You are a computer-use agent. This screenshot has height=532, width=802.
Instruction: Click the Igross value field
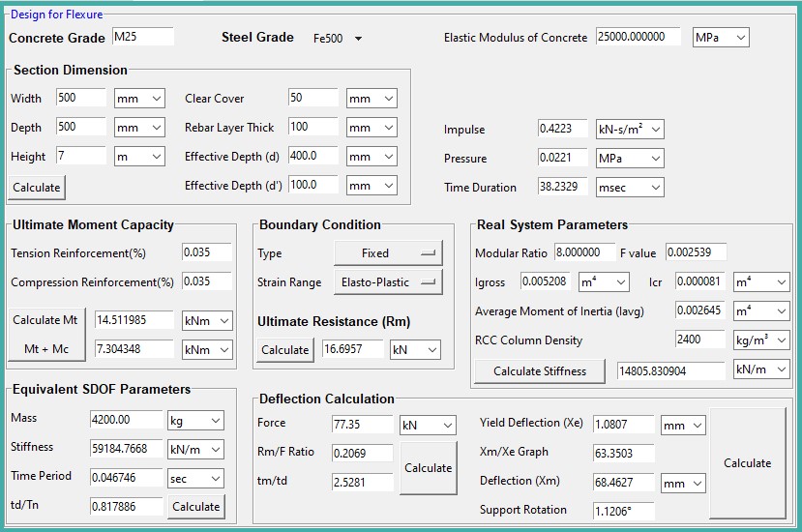(x=546, y=281)
